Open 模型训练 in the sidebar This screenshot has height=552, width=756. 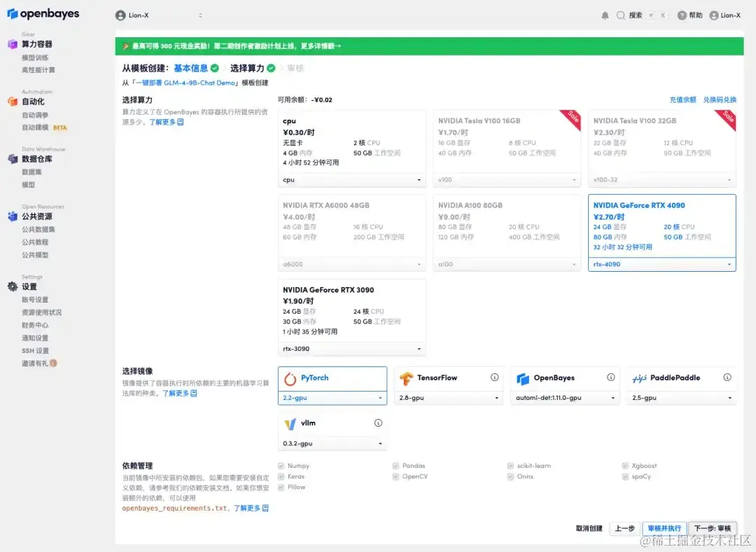(35, 58)
